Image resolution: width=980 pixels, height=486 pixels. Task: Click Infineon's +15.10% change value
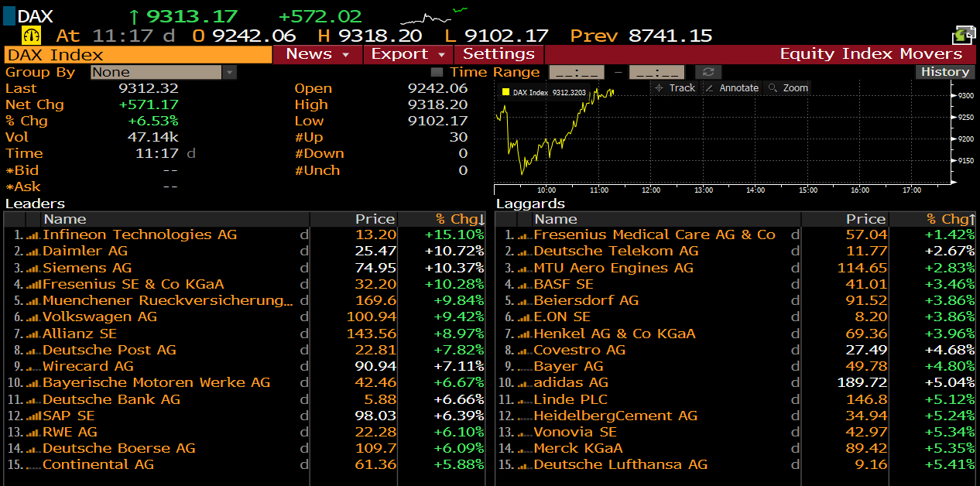[x=454, y=235]
